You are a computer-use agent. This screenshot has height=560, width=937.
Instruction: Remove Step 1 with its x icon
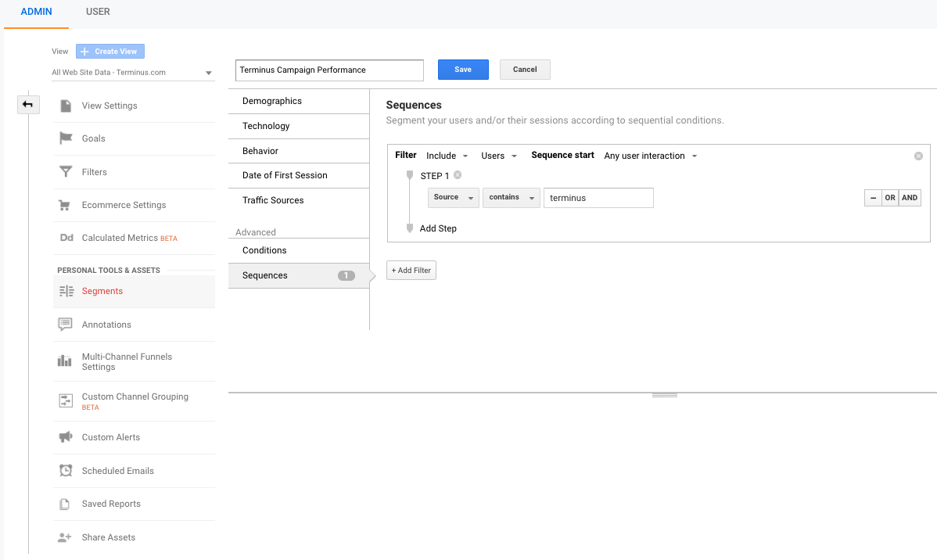[458, 175]
